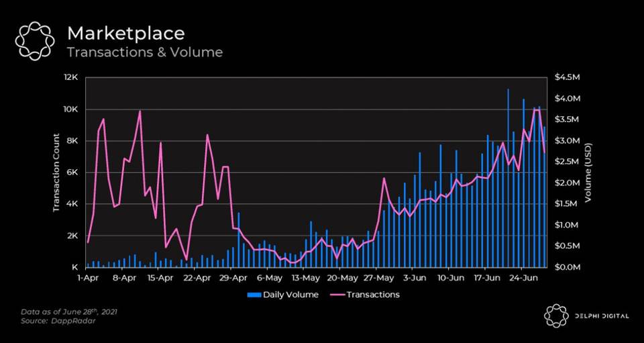Click the Source: DappRadar text
644x343 pixels.
pyautogui.click(x=58, y=321)
